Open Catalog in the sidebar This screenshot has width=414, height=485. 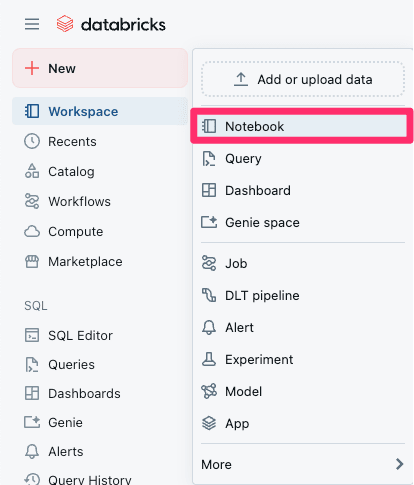[100, 171]
